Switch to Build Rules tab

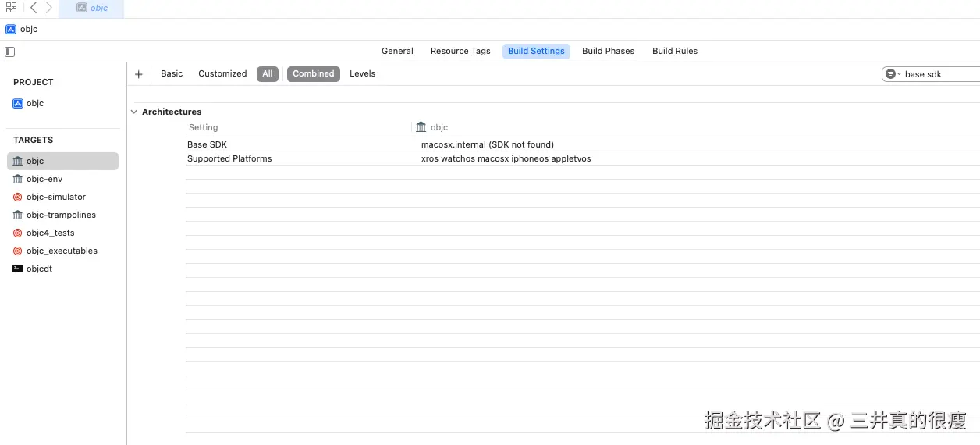pos(675,51)
